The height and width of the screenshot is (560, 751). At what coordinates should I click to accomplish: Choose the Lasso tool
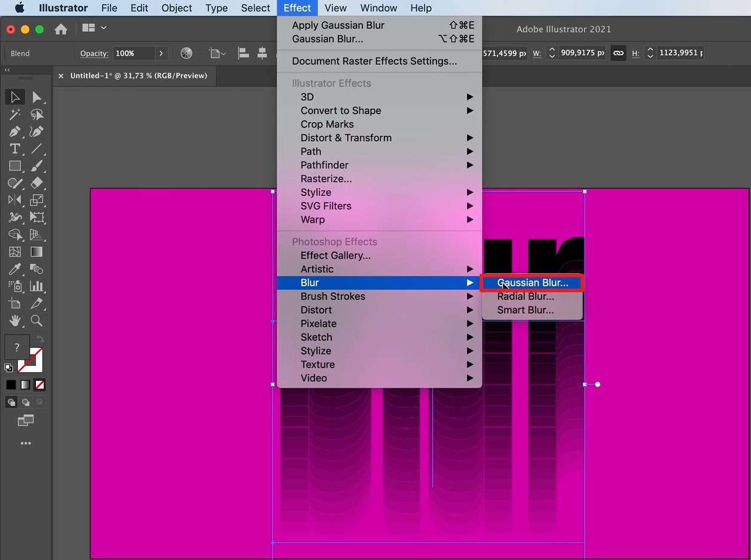pos(36,114)
